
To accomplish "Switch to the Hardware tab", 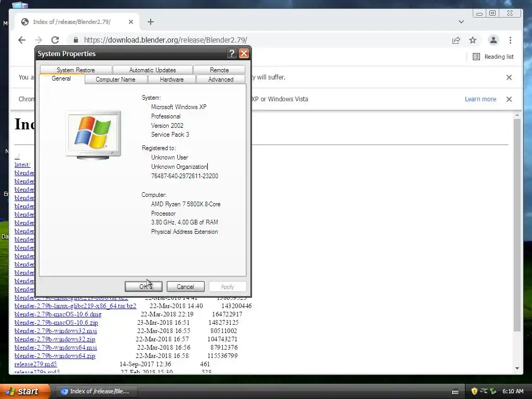I will 171,79.
